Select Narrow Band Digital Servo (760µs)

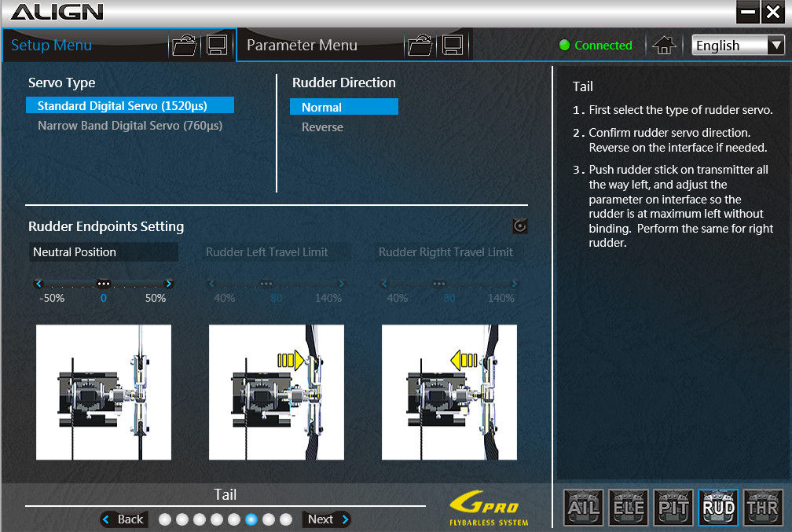point(130,125)
